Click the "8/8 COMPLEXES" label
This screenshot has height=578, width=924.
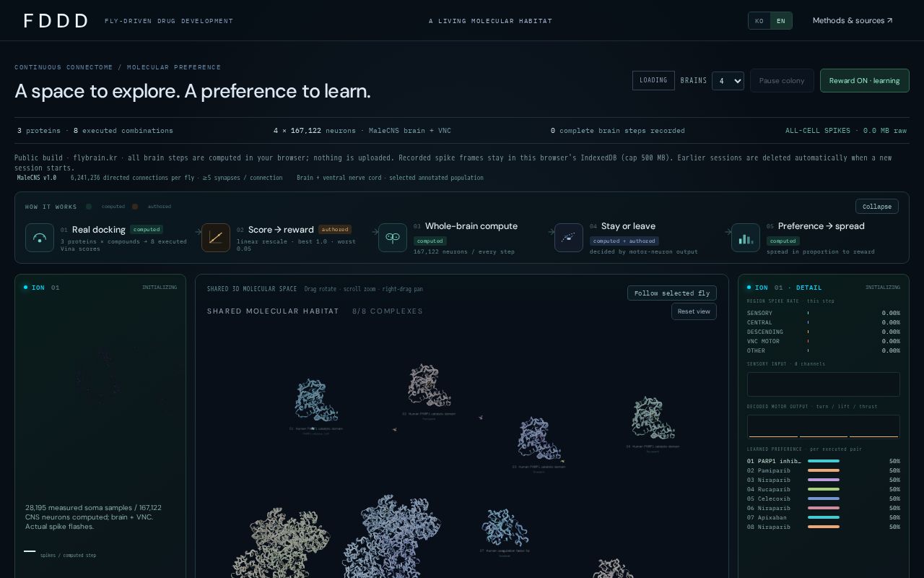[x=388, y=311]
